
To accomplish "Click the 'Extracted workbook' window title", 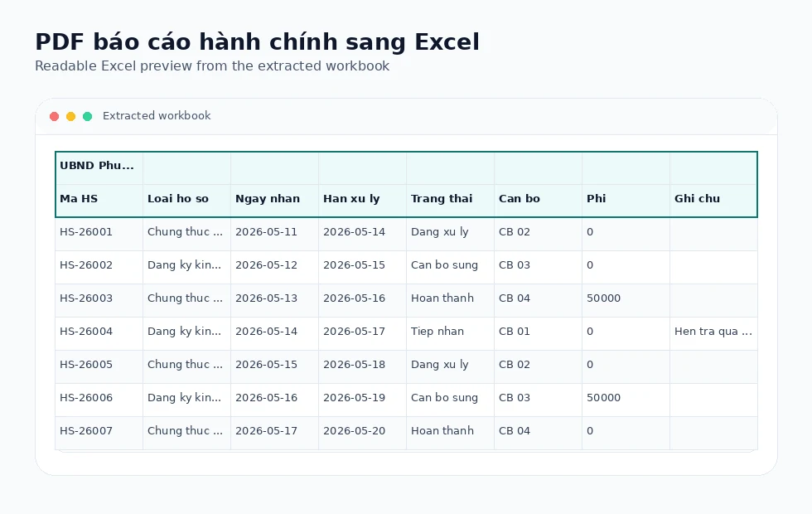I will [157, 115].
